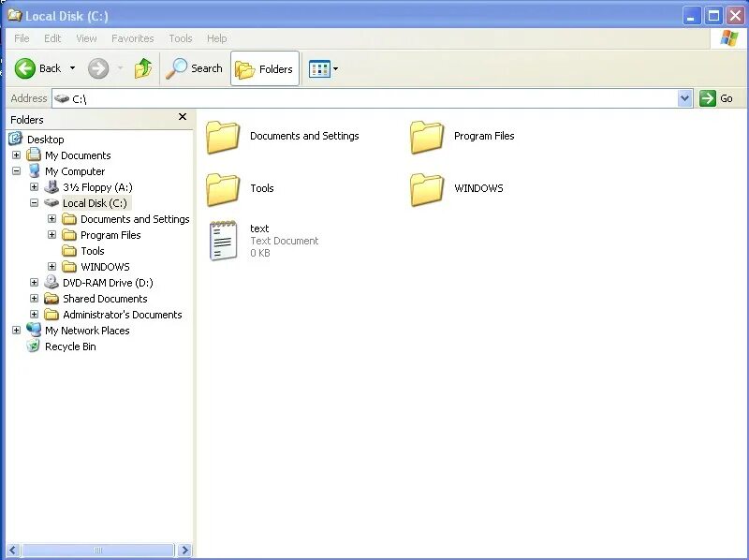This screenshot has width=749, height=560.
Task: Select the floppy drive icon in tree
Action: (51, 187)
